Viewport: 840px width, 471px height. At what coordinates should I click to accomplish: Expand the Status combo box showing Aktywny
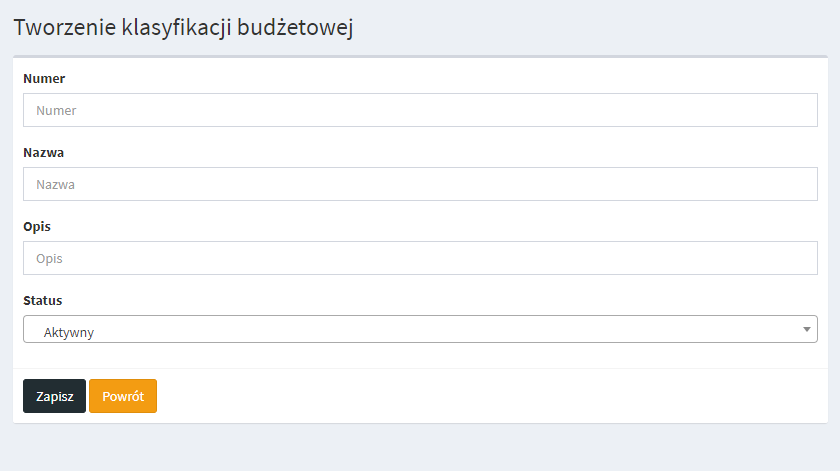coord(420,329)
